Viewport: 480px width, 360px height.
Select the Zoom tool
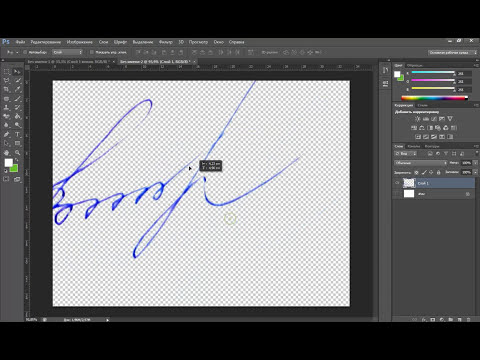(17, 152)
